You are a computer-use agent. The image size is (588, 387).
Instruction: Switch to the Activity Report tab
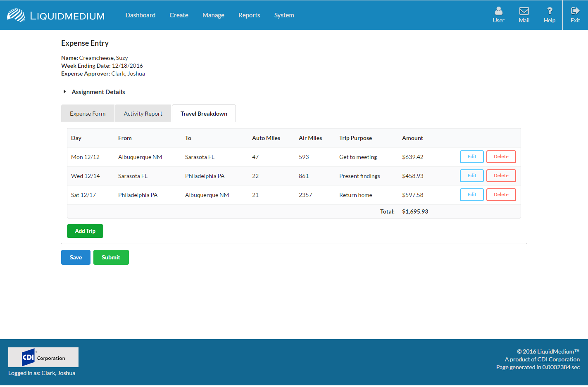point(143,114)
